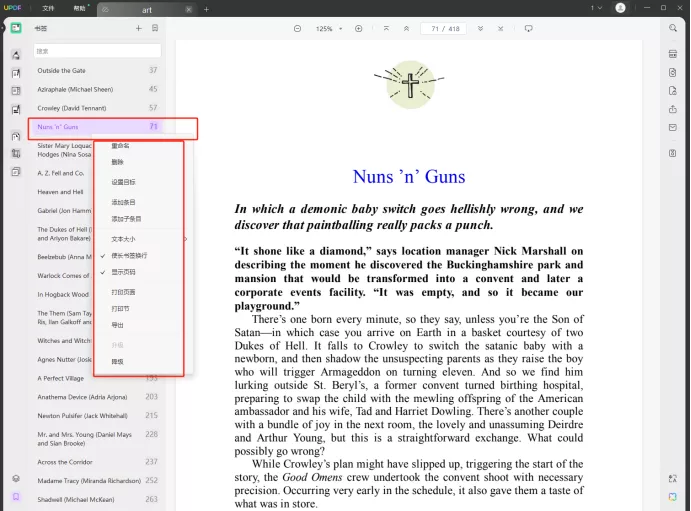The width and height of the screenshot is (691, 511).
Task: Open the OCR tool in right sidebar
Action: tap(672, 54)
